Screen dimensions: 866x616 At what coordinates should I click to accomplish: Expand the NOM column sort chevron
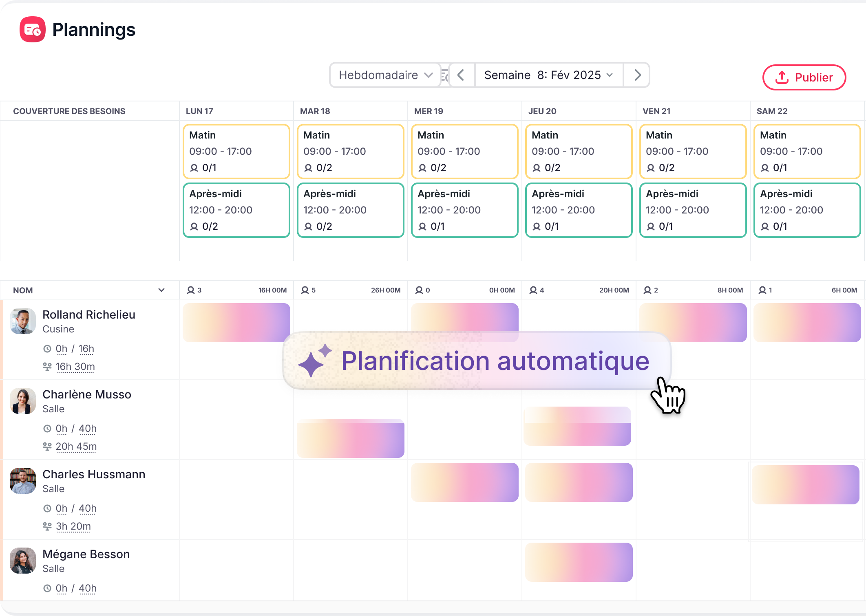click(161, 290)
